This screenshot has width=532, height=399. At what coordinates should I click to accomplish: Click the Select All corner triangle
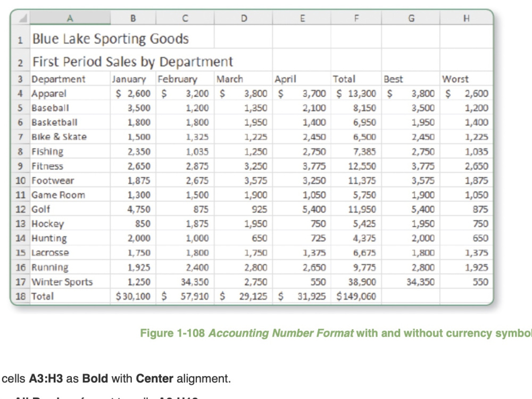[x=22, y=18]
